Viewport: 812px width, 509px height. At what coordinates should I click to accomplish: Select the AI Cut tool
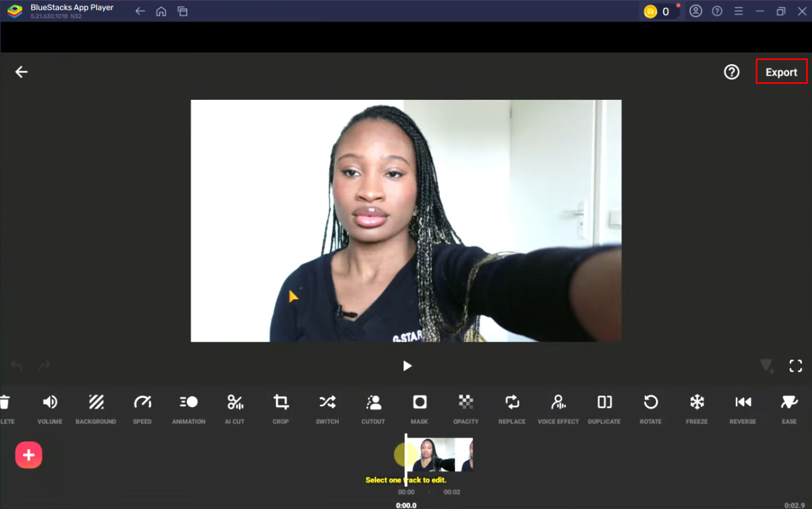point(234,409)
